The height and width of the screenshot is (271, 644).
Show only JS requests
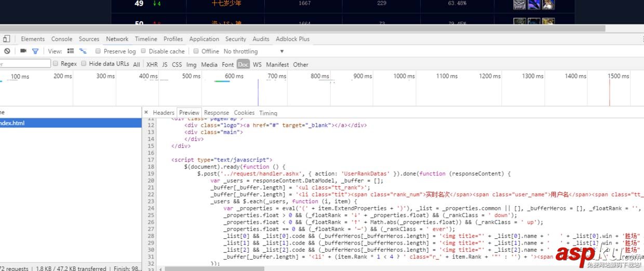point(165,64)
